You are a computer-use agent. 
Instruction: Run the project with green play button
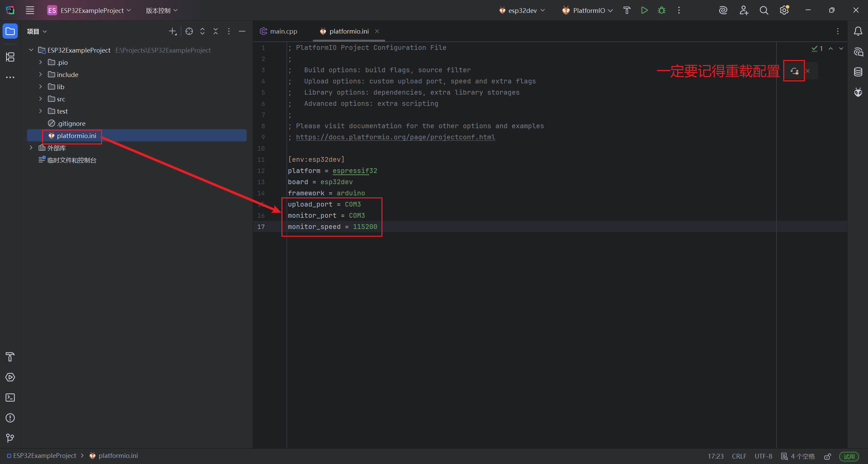644,11
